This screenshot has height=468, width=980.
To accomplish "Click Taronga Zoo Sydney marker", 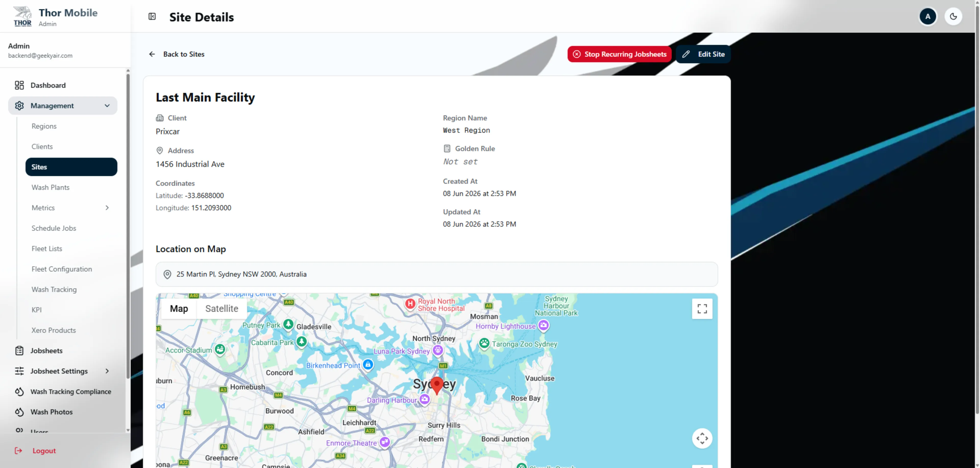I will click(484, 343).
